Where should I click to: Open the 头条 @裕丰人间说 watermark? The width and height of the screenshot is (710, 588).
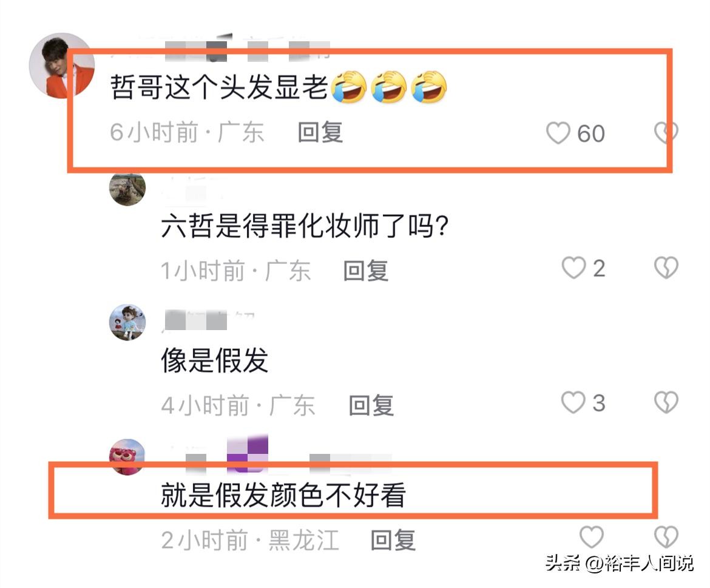point(619,563)
